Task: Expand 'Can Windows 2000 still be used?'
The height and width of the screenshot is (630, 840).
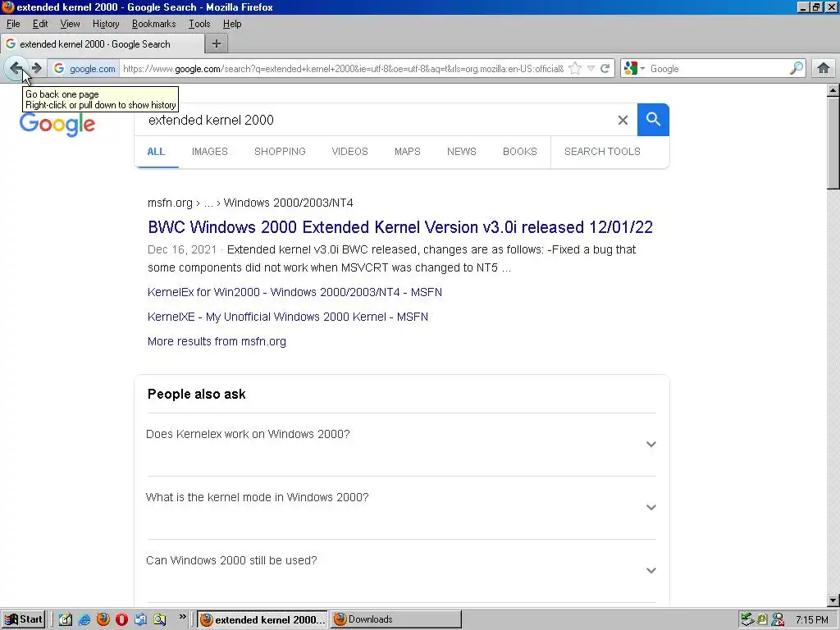Action: [x=401, y=571]
